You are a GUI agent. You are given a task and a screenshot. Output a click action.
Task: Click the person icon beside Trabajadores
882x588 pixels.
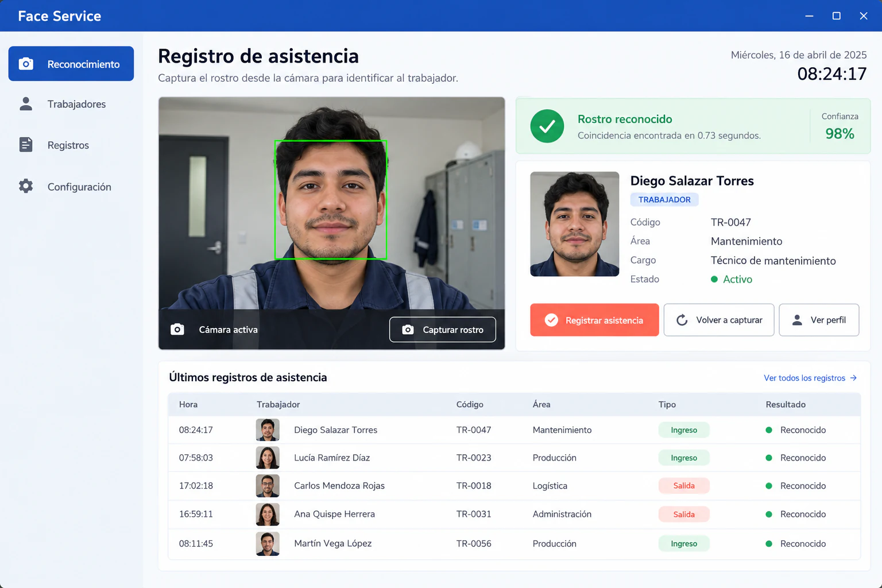click(26, 104)
